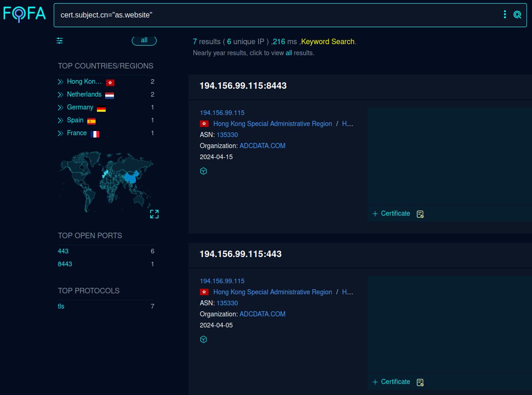Expand Netherlands region chevron
532x395 pixels.
click(60, 95)
